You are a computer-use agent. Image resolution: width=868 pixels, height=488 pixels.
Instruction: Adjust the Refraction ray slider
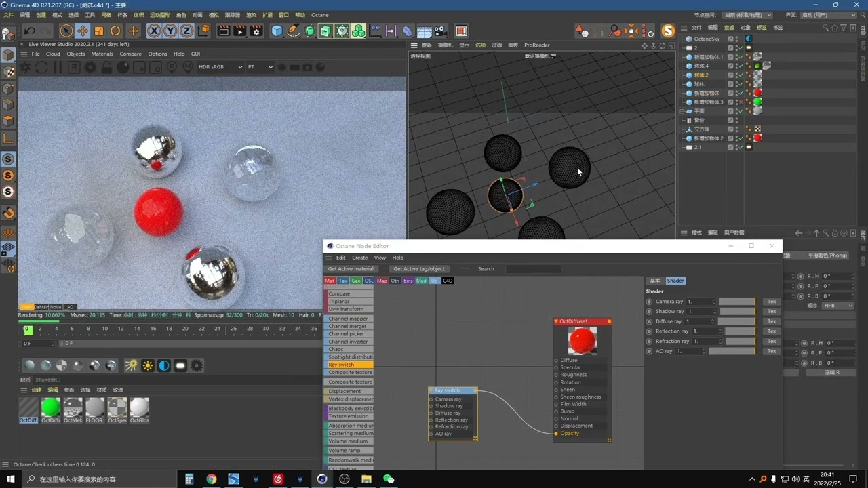coord(740,341)
